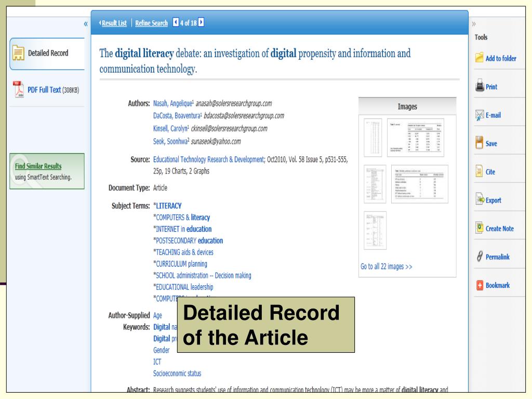Click the PDF Full Text icon

pyautogui.click(x=18, y=89)
